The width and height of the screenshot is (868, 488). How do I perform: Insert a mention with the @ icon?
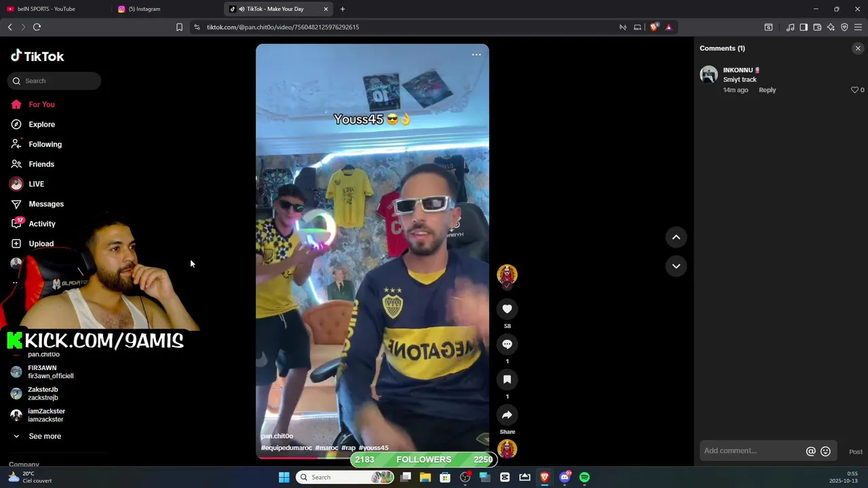810,451
